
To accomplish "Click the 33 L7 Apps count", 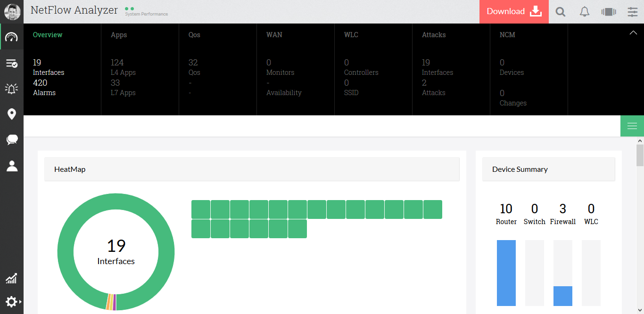I will pyautogui.click(x=123, y=88).
